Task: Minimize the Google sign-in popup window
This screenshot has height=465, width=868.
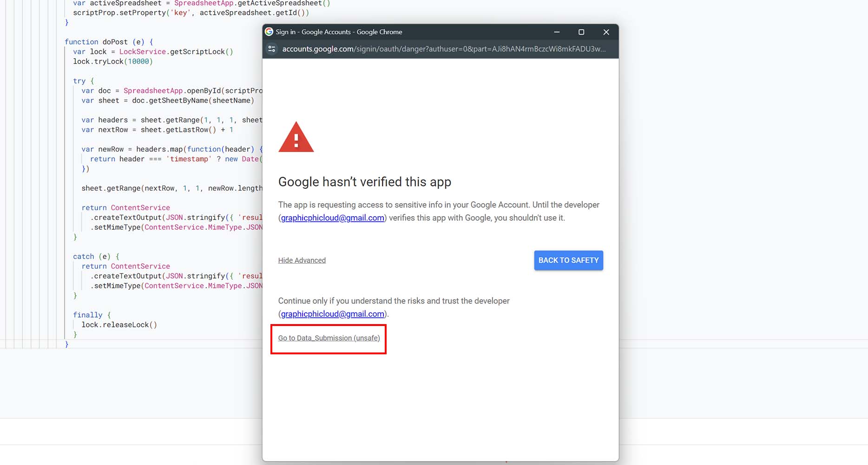Action: point(557,32)
